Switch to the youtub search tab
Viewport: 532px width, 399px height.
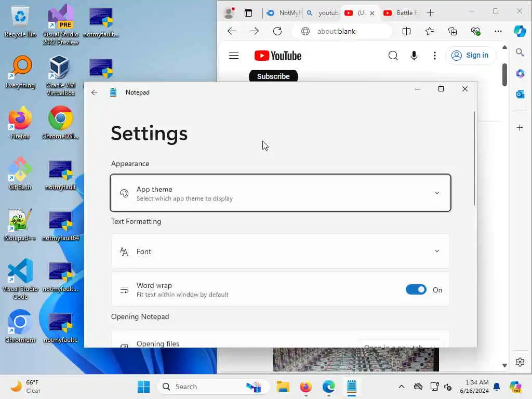pos(322,13)
